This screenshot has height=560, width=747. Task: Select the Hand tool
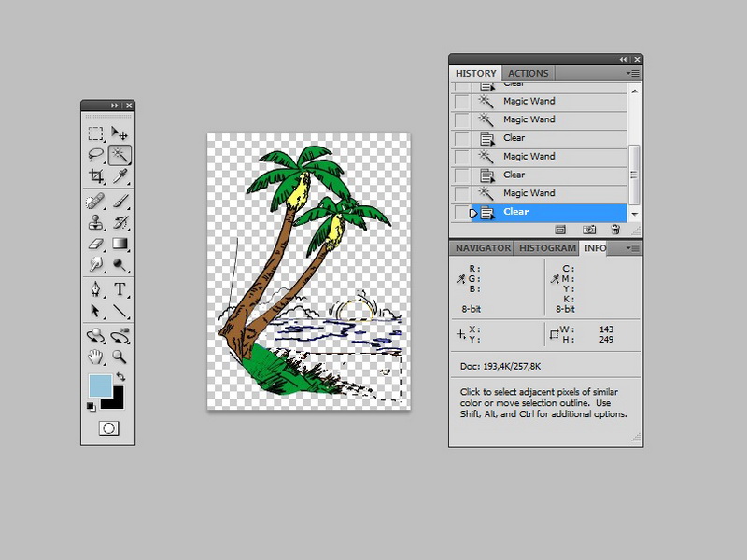pos(96,357)
